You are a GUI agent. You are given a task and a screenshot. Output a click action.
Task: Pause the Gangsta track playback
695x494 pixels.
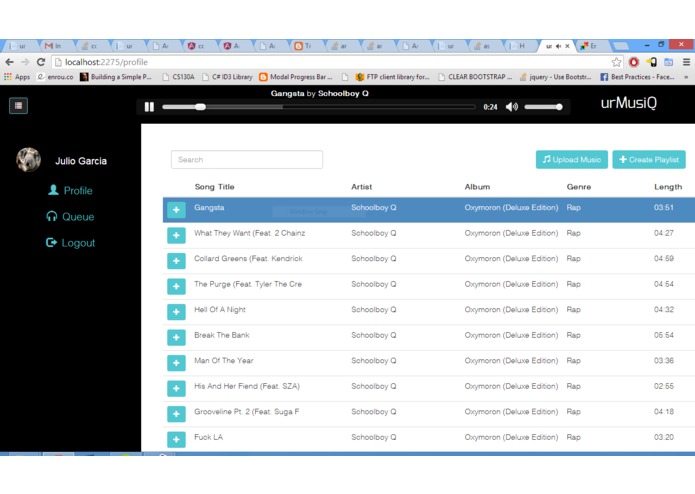(x=149, y=107)
